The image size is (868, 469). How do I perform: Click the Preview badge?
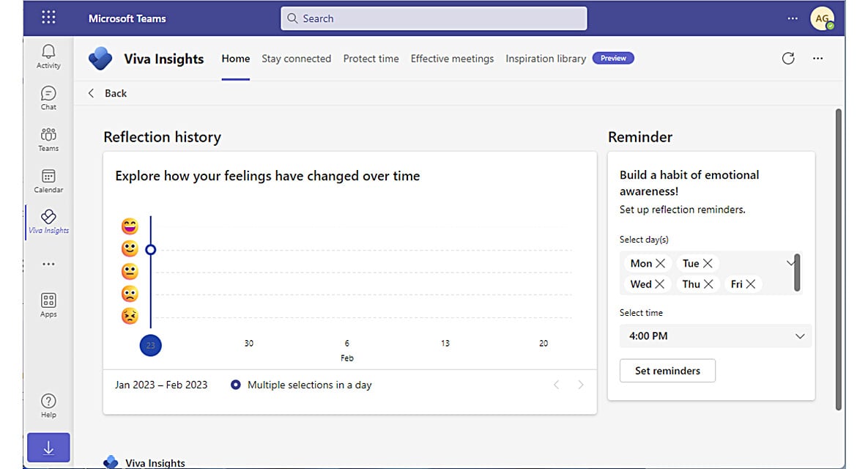point(613,58)
